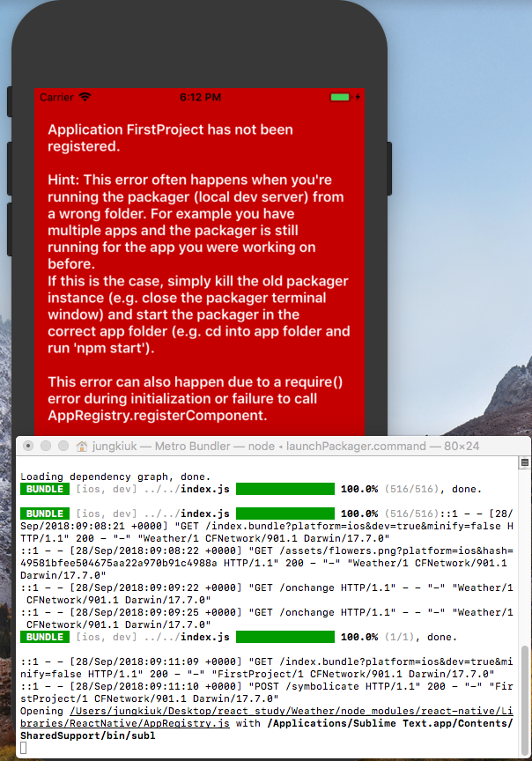The width and height of the screenshot is (532, 761).
Task: Click the battery icon in simulator status bar
Action: tap(340, 97)
